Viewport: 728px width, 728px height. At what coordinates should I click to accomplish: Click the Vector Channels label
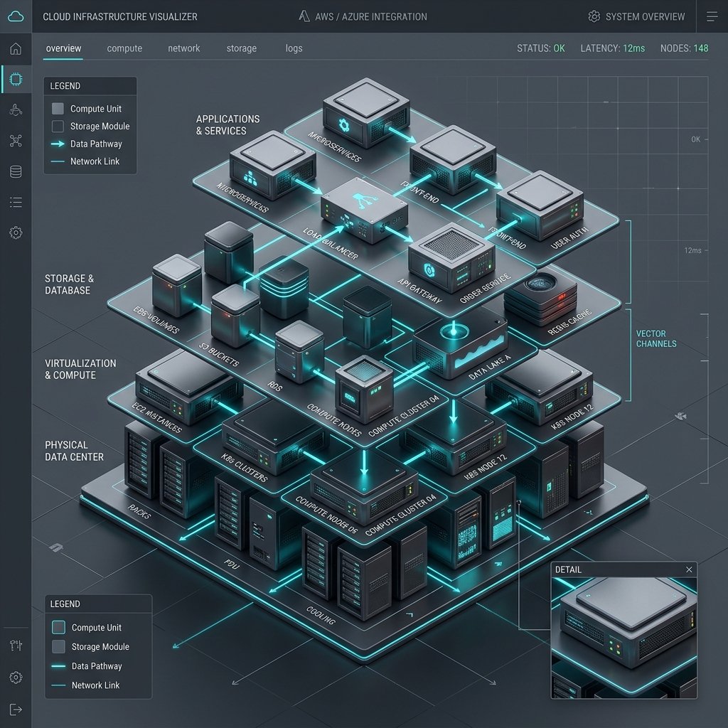pos(656,339)
